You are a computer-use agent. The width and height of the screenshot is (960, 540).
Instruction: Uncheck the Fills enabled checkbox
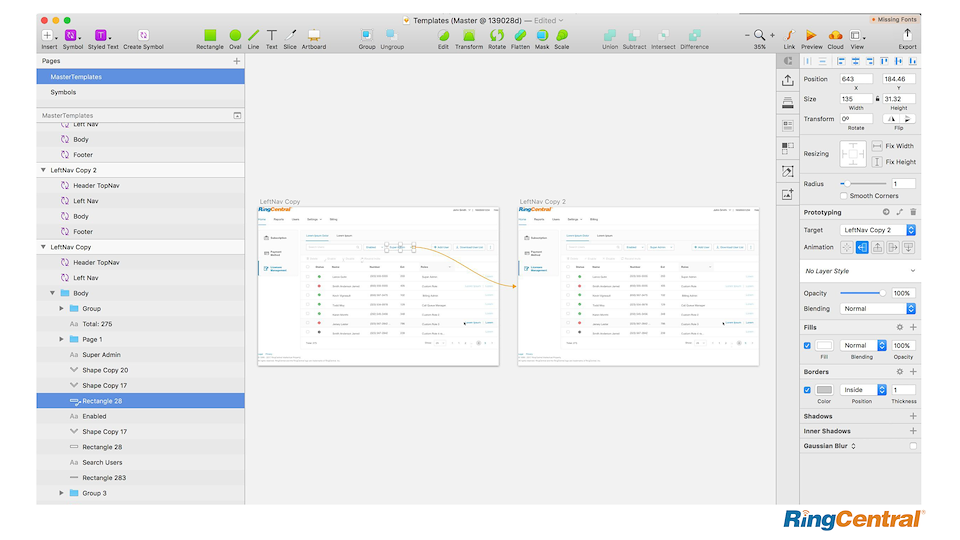[x=808, y=345]
